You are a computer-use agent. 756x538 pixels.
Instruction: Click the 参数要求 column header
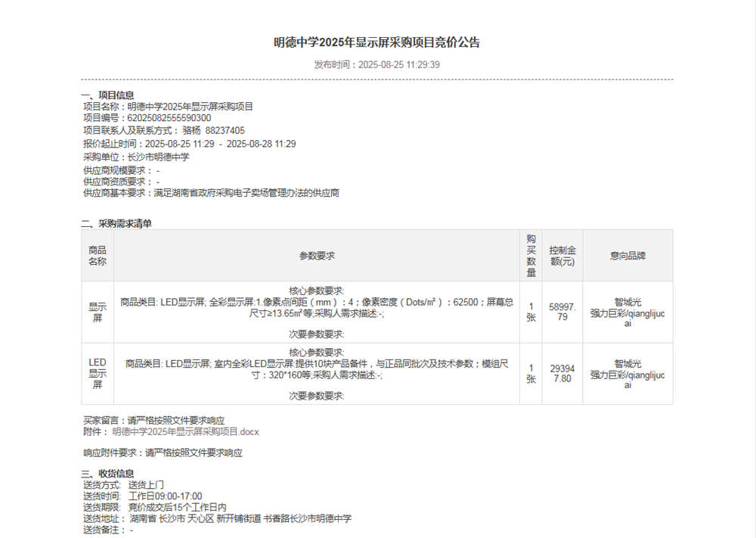click(x=317, y=256)
